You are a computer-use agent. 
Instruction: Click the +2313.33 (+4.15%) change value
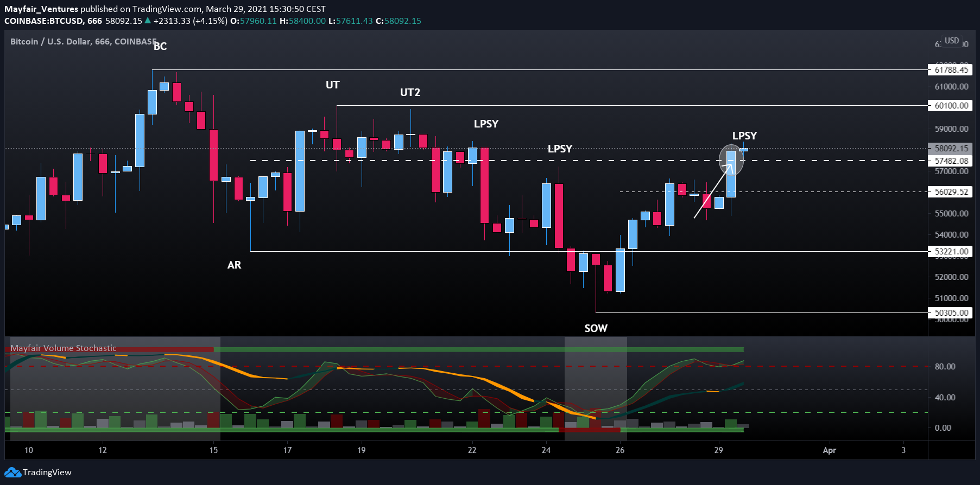191,21
